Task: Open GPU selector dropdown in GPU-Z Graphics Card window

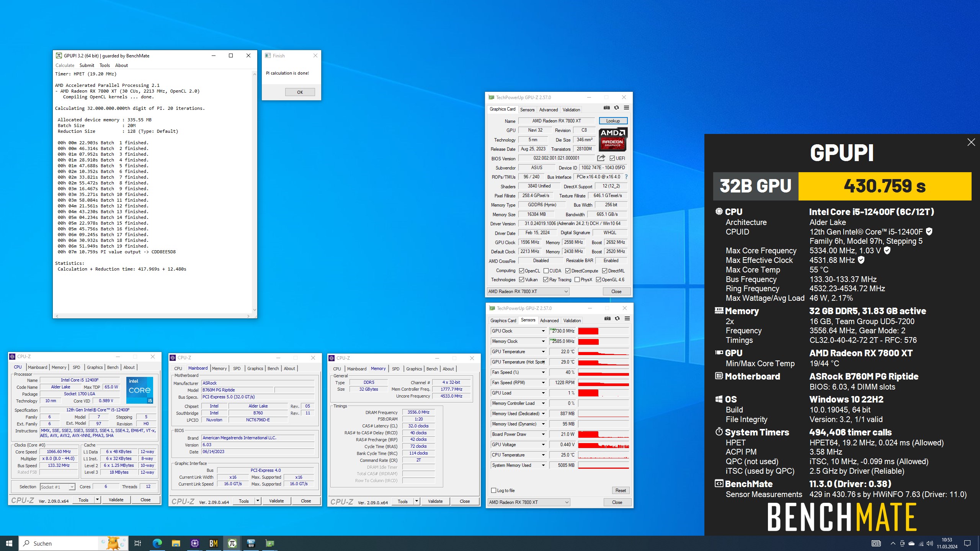Action: click(x=528, y=292)
